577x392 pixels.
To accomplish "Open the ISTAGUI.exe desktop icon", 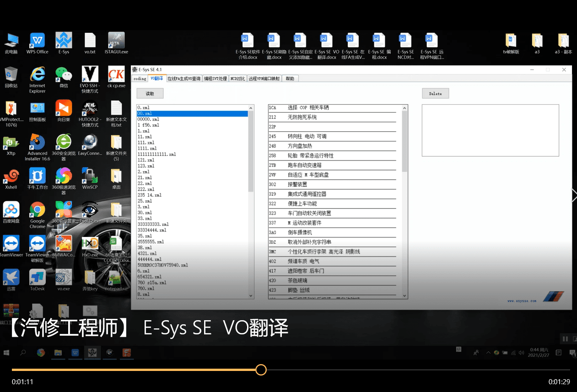I will [x=116, y=41].
